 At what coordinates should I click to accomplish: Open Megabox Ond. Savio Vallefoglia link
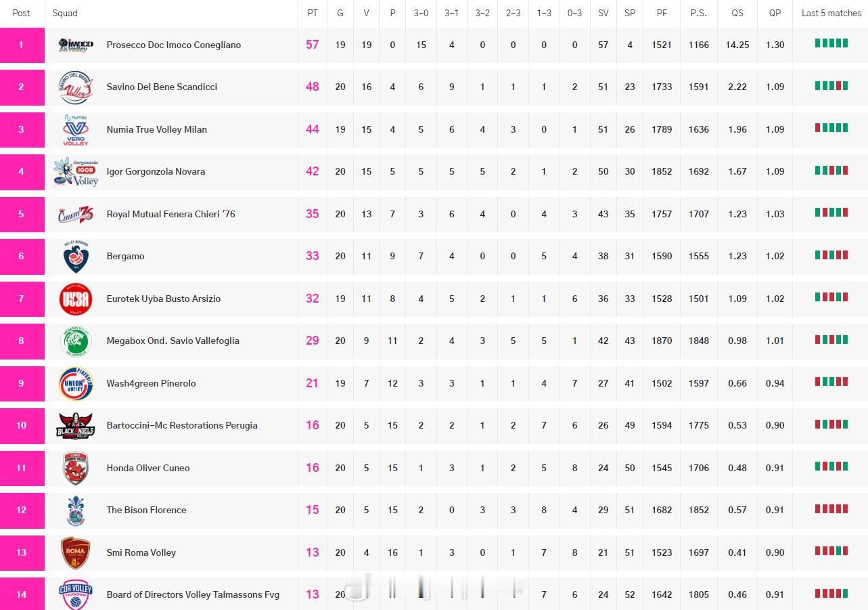173,341
